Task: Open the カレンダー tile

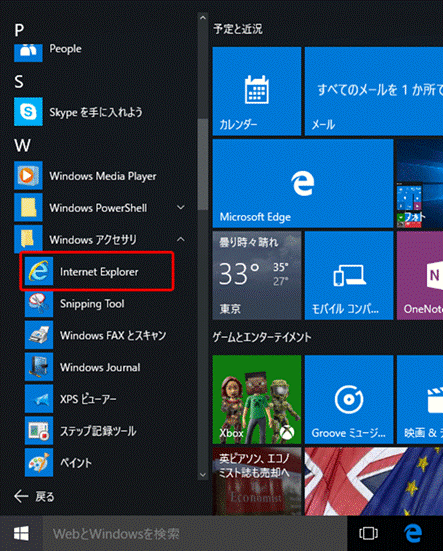Action: [x=257, y=91]
